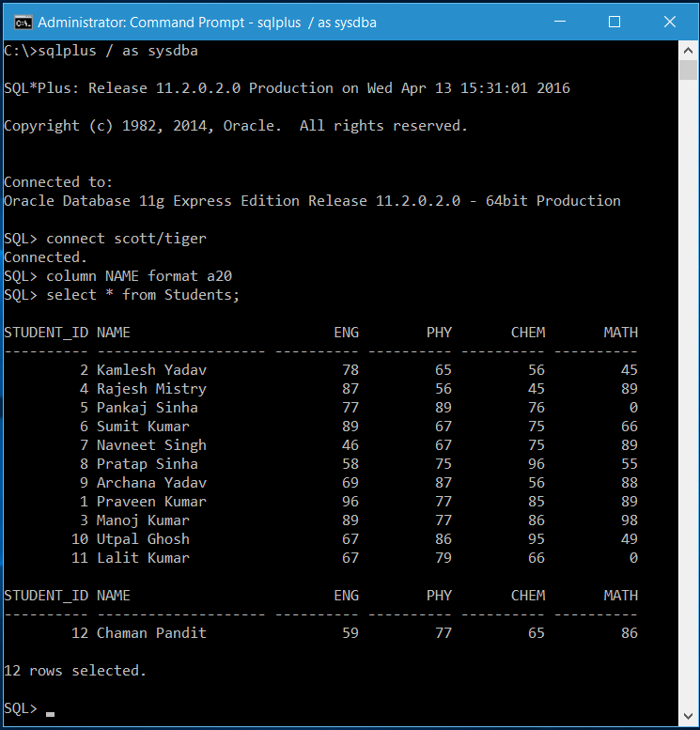Click the scrollbar up arrow
700x730 pixels.
[x=688, y=51]
